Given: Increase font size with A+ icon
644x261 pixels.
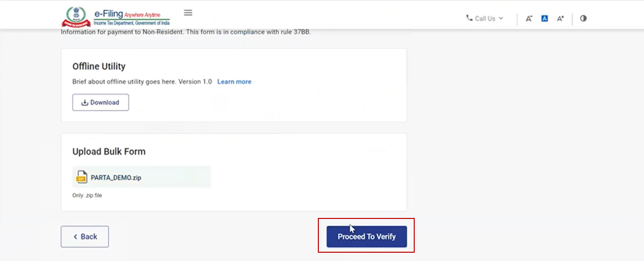Looking at the screenshot, I should point(560,19).
